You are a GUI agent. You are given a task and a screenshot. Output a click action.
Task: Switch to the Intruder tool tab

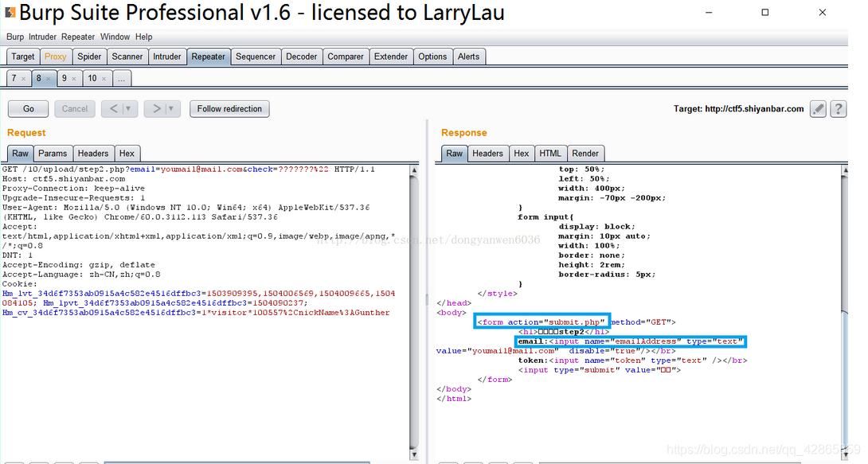click(167, 57)
